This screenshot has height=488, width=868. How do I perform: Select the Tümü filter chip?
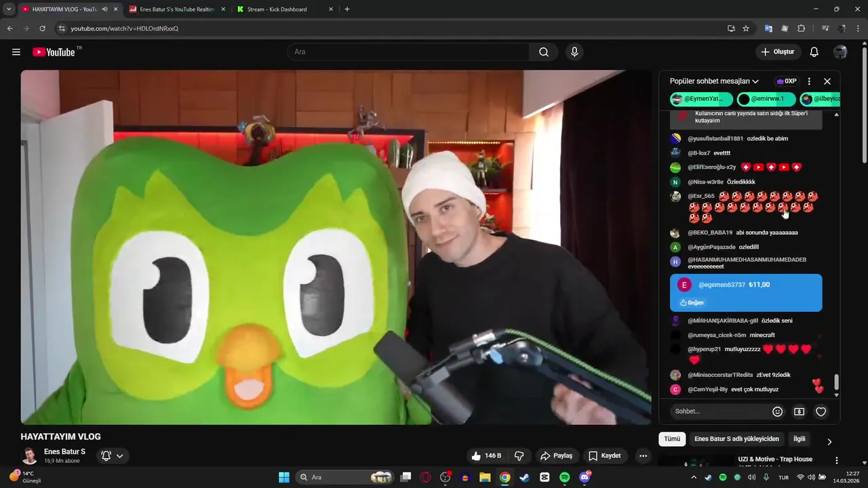click(672, 439)
